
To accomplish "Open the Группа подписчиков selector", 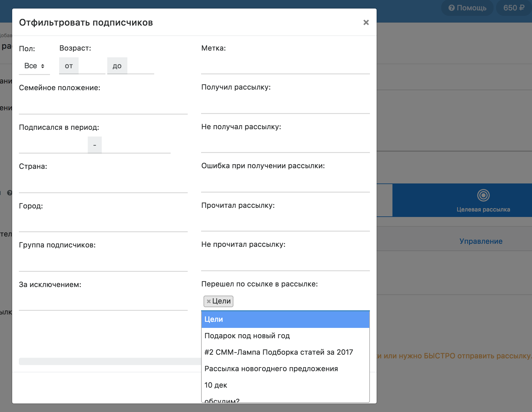I will (103, 263).
